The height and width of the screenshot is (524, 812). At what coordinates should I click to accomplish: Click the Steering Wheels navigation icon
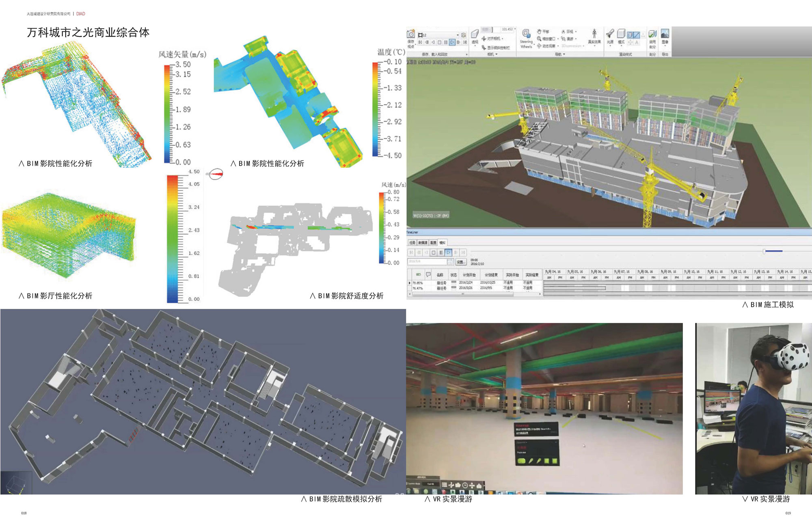526,34
